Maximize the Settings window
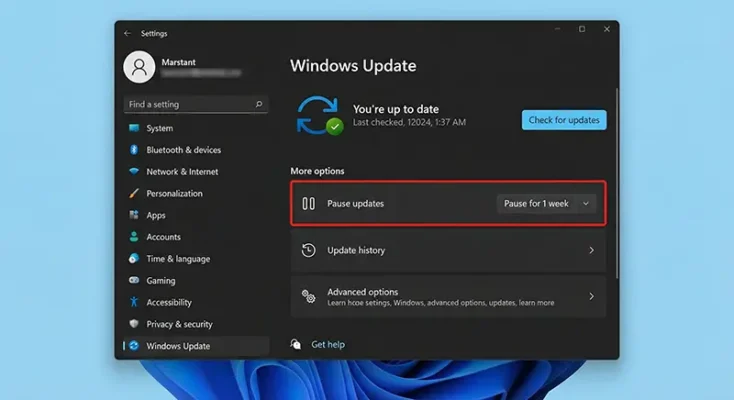Image resolution: width=734 pixels, height=400 pixels. 582,29
